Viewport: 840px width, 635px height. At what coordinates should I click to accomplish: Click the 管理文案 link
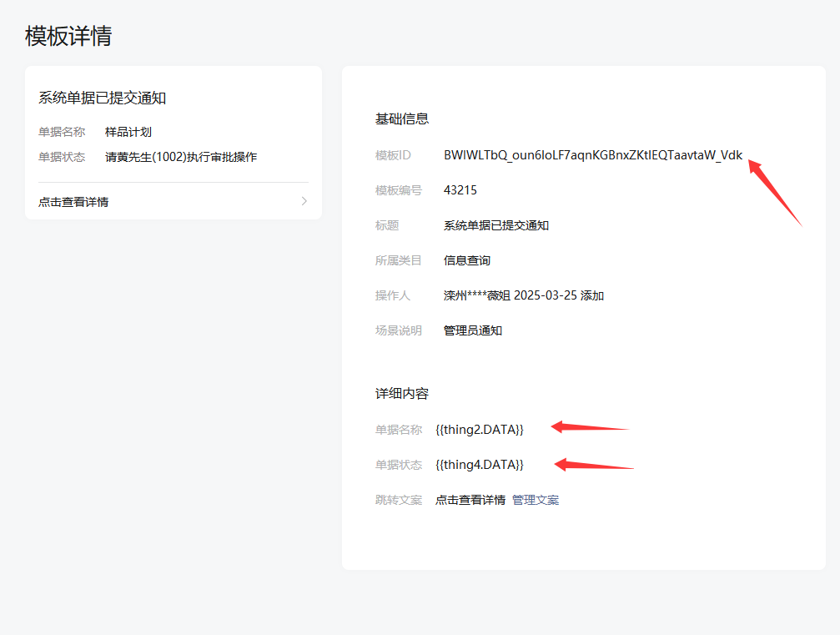(x=536, y=500)
